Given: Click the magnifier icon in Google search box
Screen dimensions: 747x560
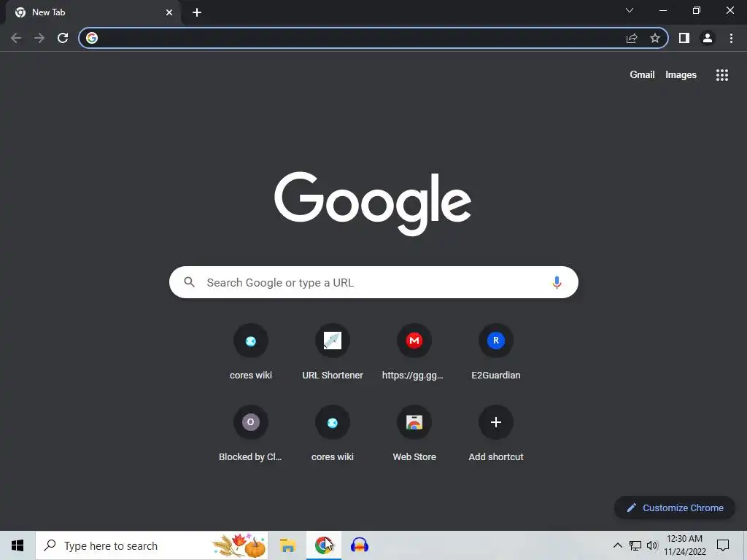Looking at the screenshot, I should click(189, 282).
